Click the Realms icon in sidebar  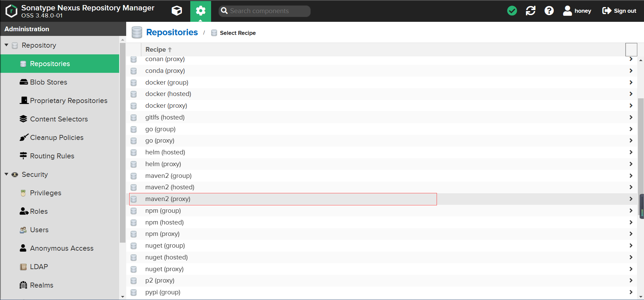tap(23, 285)
